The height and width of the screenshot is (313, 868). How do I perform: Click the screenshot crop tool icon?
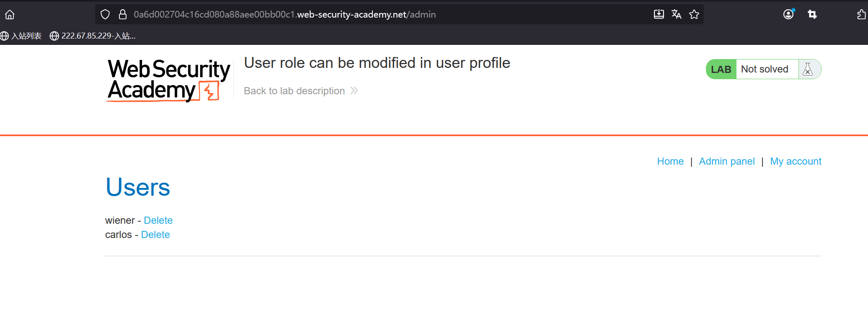[x=812, y=15]
